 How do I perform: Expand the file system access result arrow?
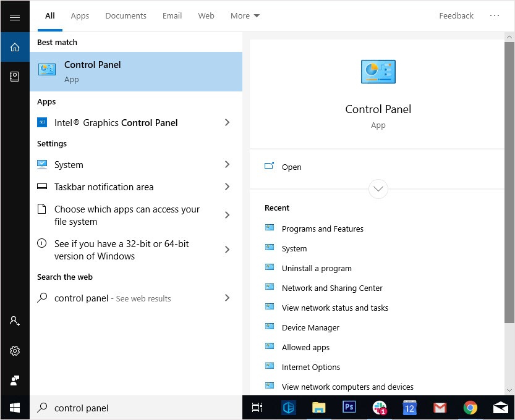(227, 215)
